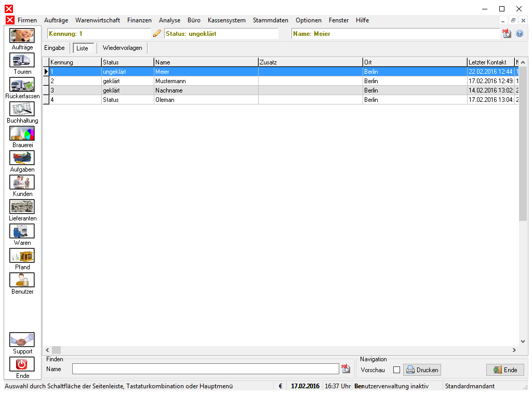Click the Drucken button
Viewport: 532px width, 394px height.
click(x=422, y=370)
